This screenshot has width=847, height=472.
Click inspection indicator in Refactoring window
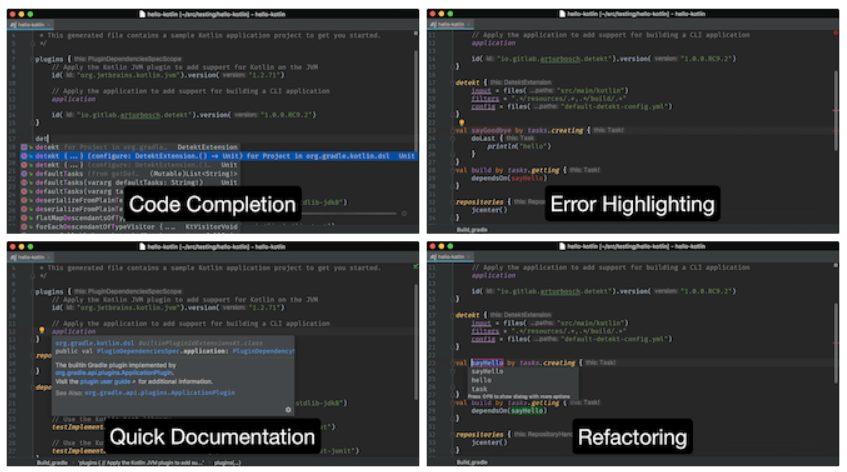click(835, 266)
